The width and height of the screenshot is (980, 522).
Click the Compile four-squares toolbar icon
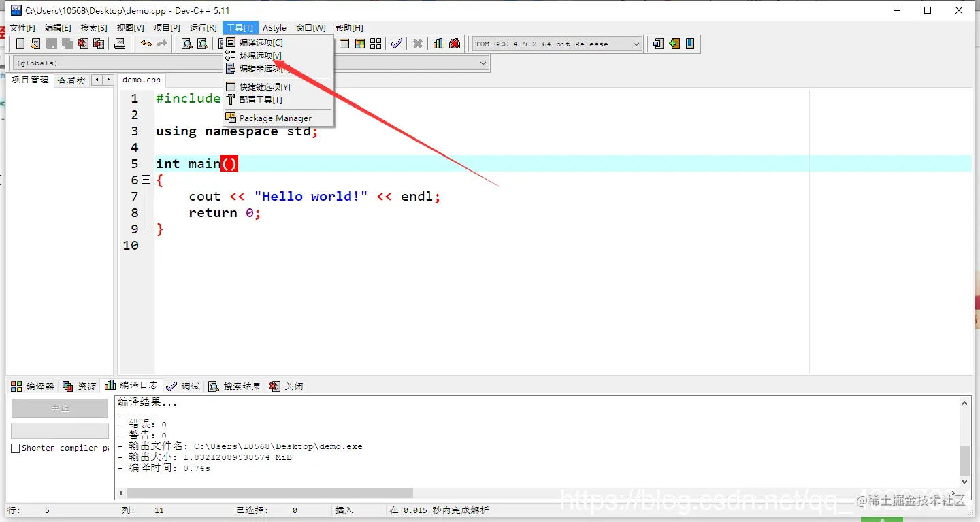[376, 44]
